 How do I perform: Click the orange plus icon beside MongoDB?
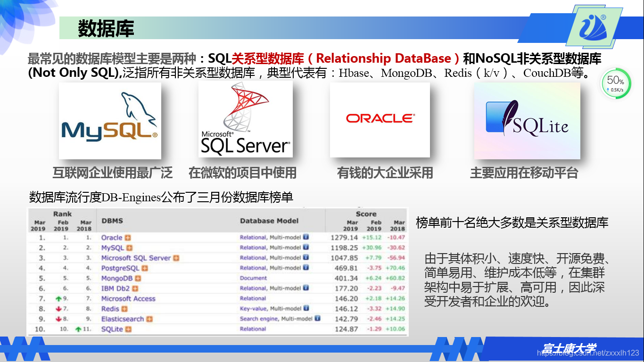point(138,279)
